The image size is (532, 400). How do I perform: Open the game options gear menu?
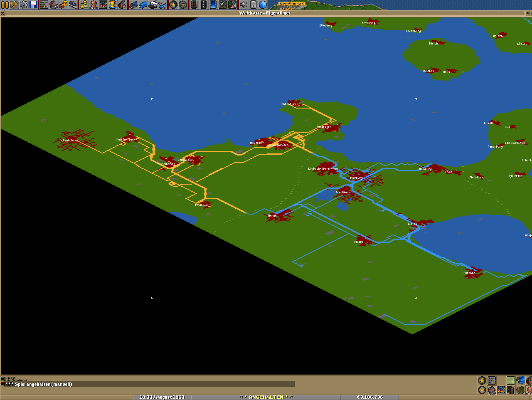click(24, 5)
